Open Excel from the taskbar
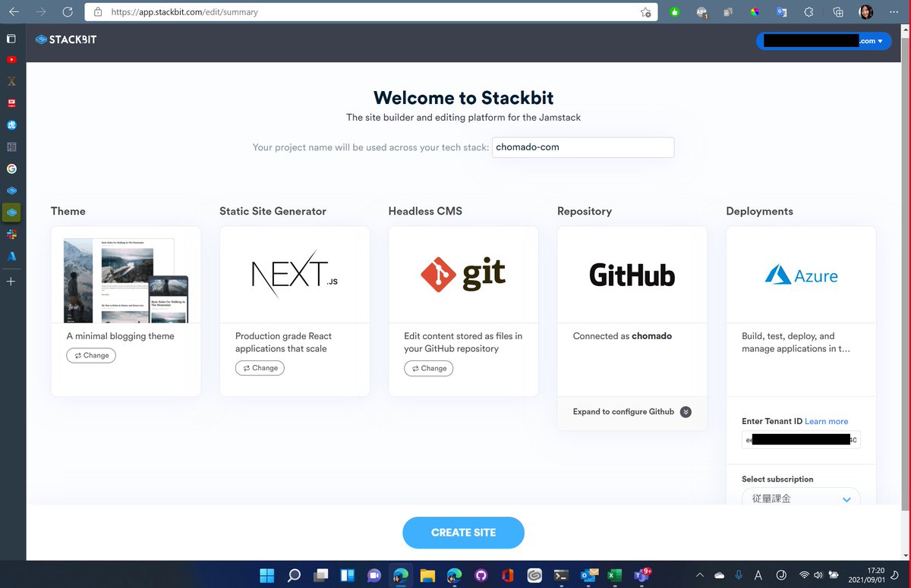 pyautogui.click(x=615, y=575)
